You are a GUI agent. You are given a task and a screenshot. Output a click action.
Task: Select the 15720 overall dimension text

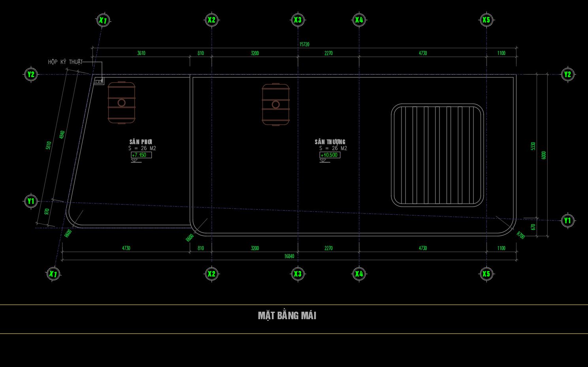pos(304,45)
